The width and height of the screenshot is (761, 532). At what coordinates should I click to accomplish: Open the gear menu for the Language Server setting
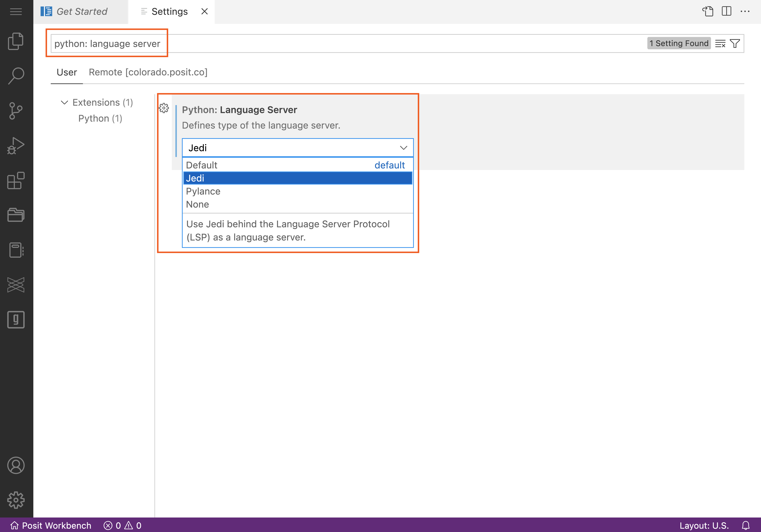coord(164,108)
